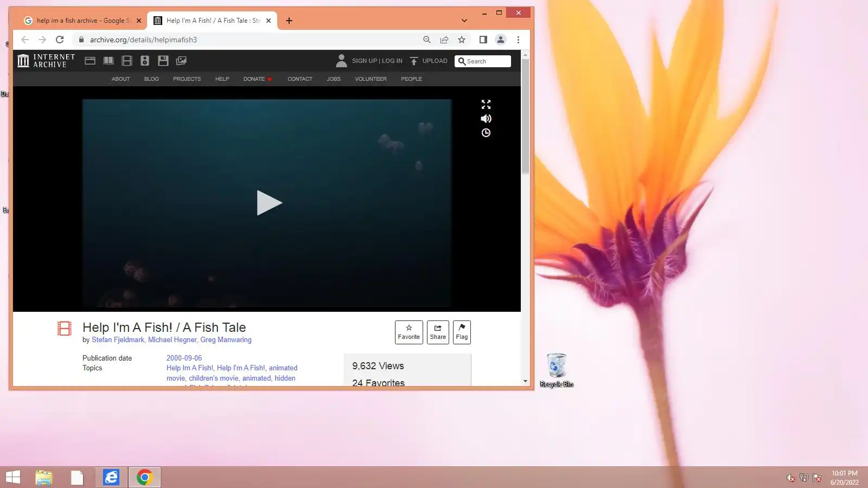Select the Recycle Bin desktop icon

coord(557,370)
